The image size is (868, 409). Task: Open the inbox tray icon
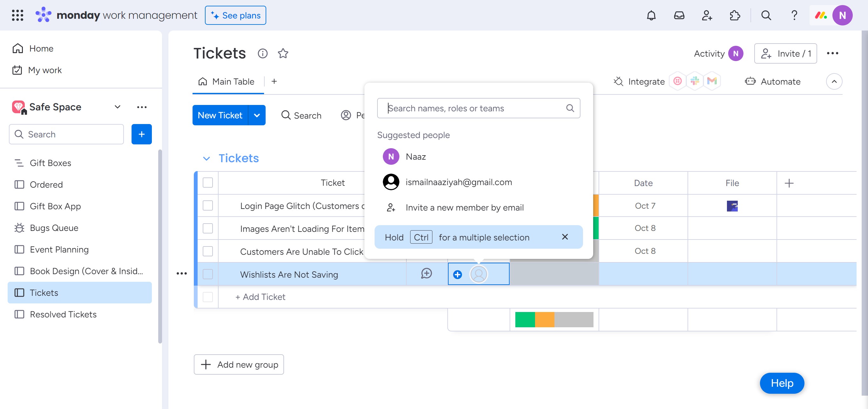pos(679,15)
